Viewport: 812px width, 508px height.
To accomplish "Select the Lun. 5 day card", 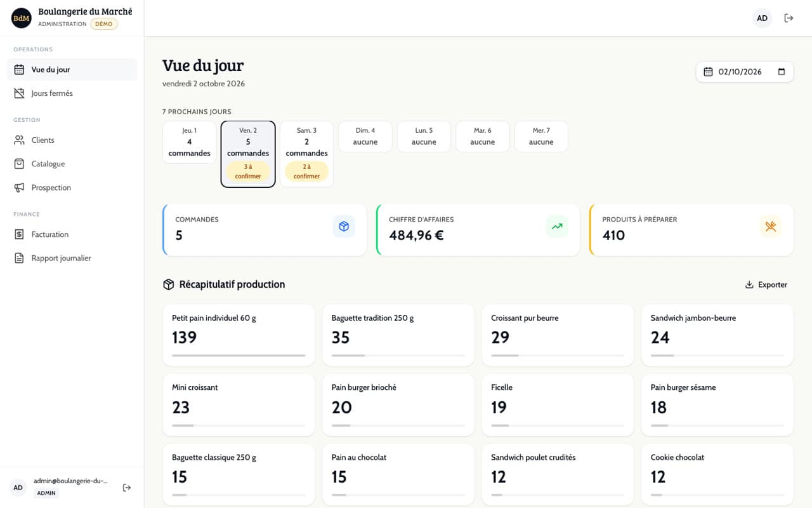I will (x=424, y=137).
